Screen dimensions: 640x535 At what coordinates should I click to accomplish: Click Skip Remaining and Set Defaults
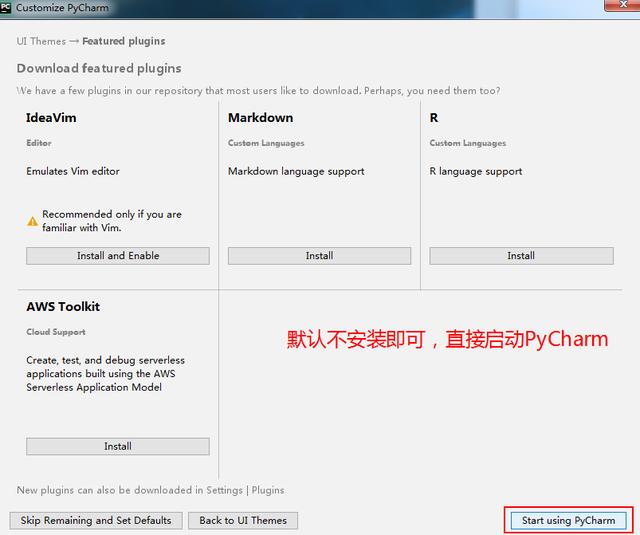96,521
